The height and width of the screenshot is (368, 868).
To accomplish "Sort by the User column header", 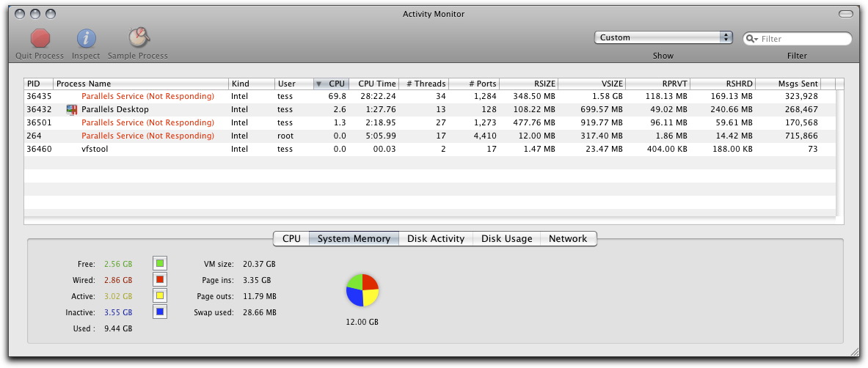I will tap(294, 84).
